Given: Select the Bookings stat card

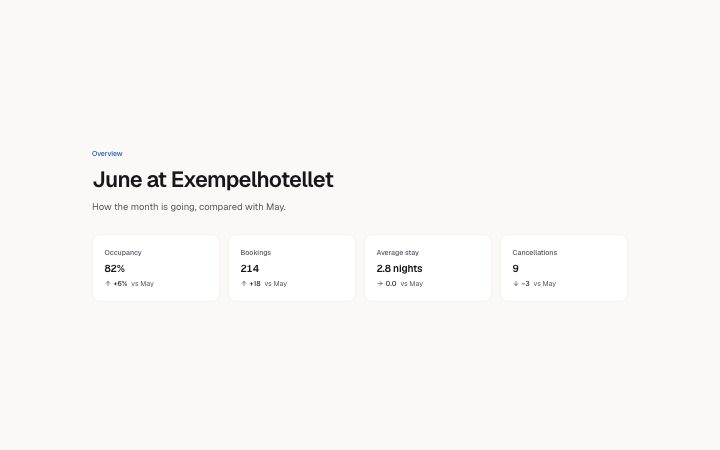Looking at the screenshot, I should pyautogui.click(x=292, y=268).
